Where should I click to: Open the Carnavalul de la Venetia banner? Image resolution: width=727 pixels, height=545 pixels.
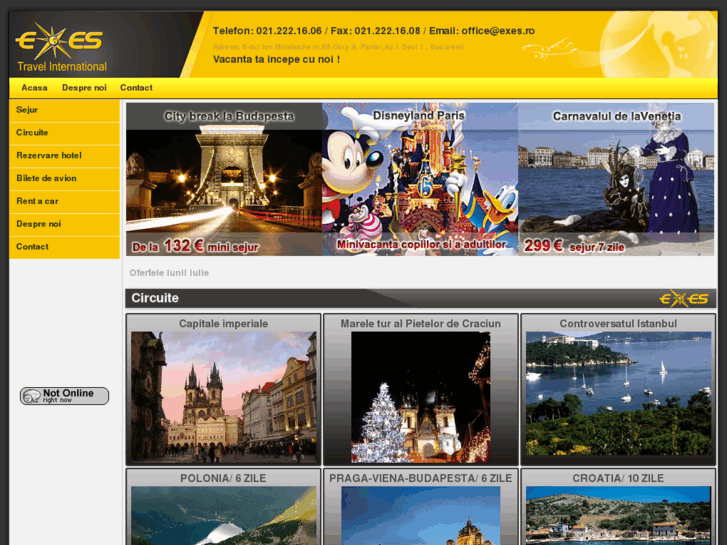[616, 179]
